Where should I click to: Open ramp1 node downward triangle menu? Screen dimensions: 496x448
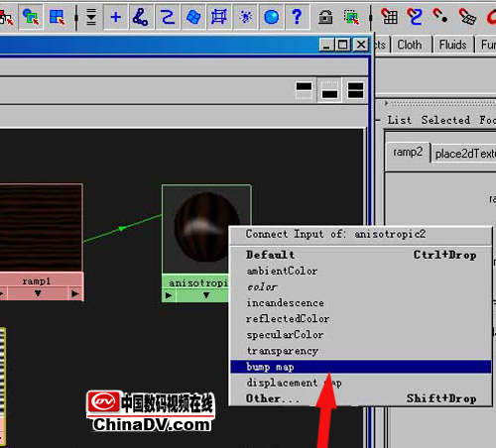point(38,293)
